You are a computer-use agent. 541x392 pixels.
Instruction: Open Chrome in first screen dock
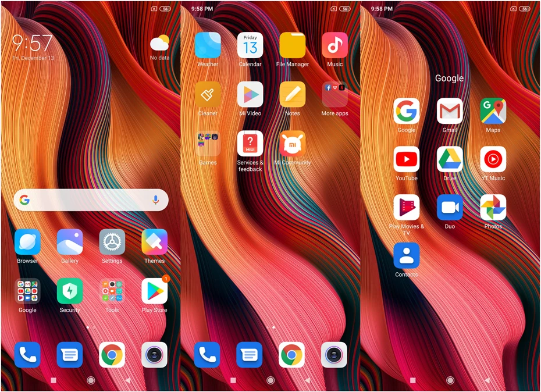point(112,355)
